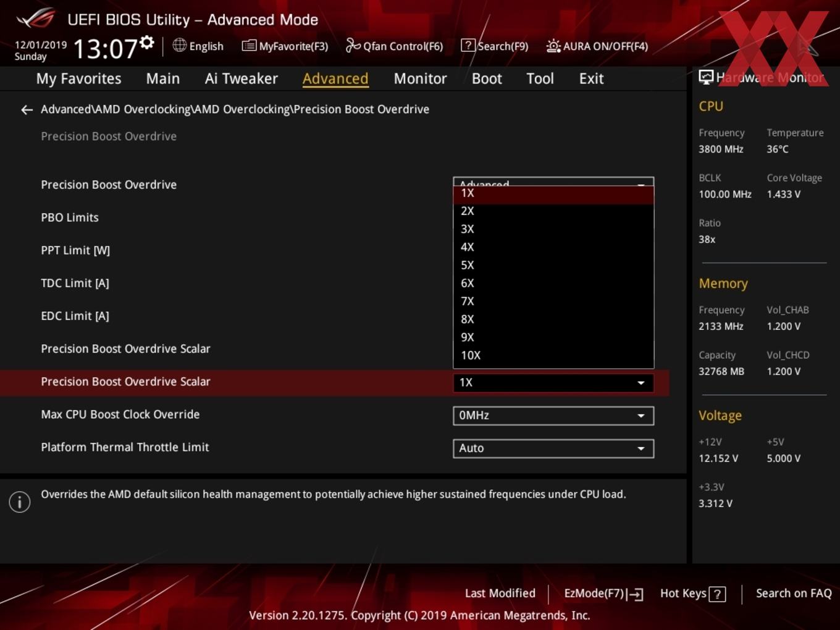Image resolution: width=840 pixels, height=630 pixels.
Task: Click the Hardware Monitor screen icon
Action: click(x=706, y=77)
